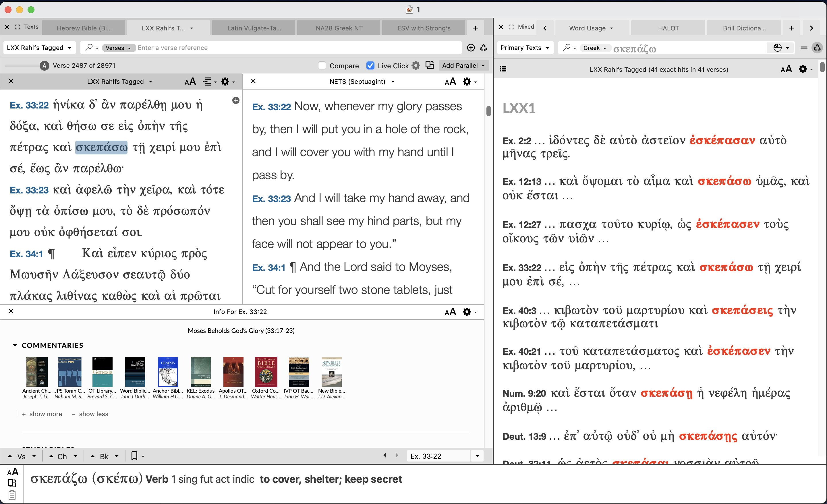Collapse the COMMENTARIES section
This screenshot has height=504, width=827.
pos(15,345)
